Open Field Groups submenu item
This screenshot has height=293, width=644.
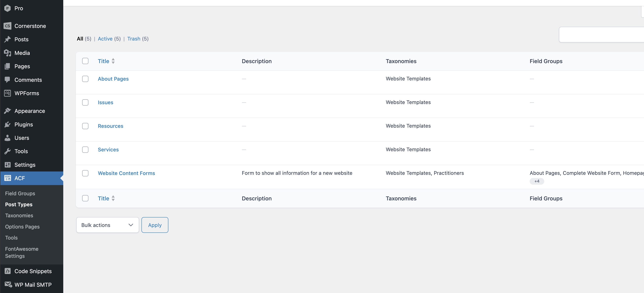coord(20,193)
